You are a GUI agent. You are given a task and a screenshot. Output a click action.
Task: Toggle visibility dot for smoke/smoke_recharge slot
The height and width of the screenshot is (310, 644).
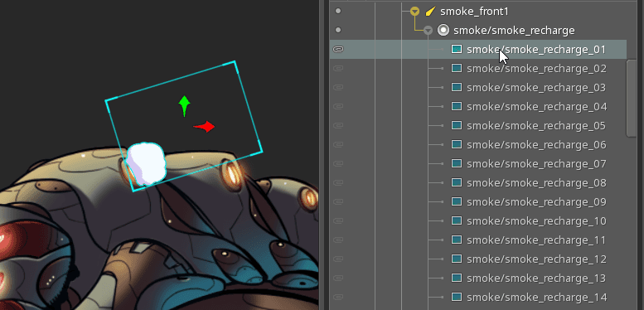[x=338, y=30]
